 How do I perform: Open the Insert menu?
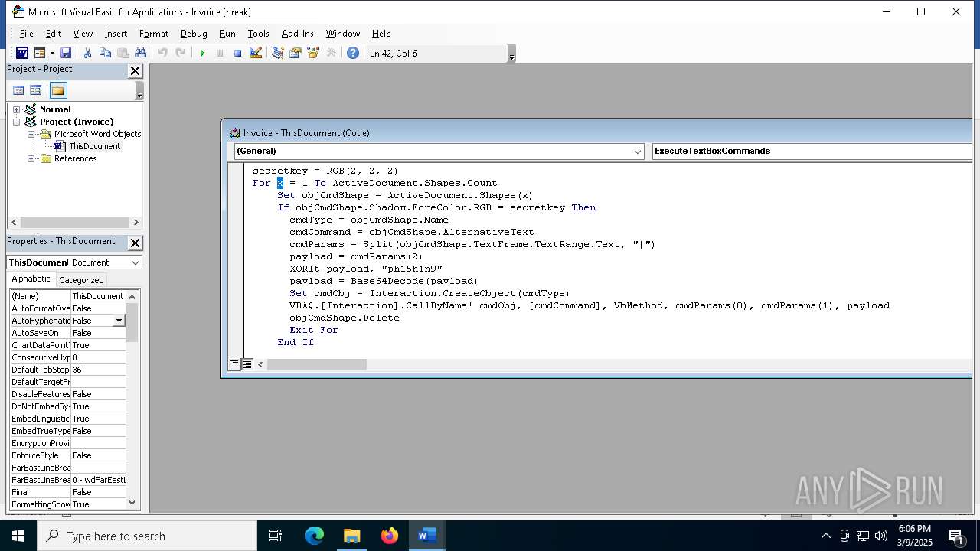pyautogui.click(x=116, y=34)
